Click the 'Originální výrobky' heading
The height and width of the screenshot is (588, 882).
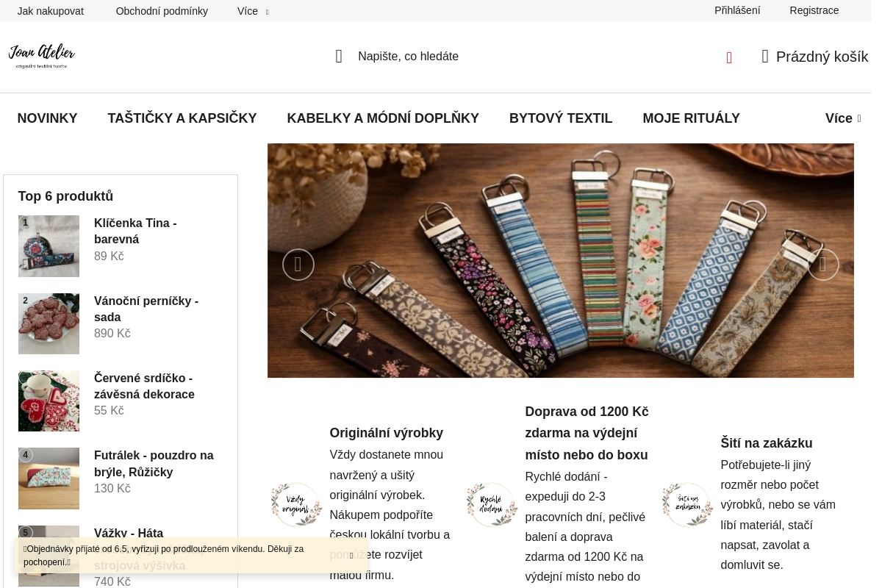387,433
